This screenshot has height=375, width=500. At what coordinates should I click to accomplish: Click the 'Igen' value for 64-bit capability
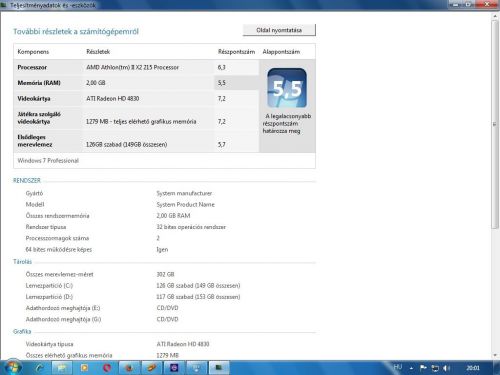pos(162,250)
